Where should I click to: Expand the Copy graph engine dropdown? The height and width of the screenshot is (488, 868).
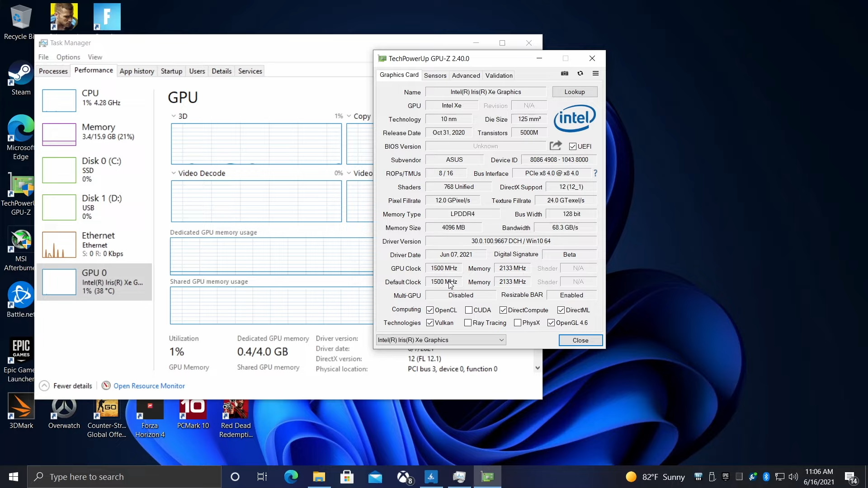pyautogui.click(x=349, y=116)
